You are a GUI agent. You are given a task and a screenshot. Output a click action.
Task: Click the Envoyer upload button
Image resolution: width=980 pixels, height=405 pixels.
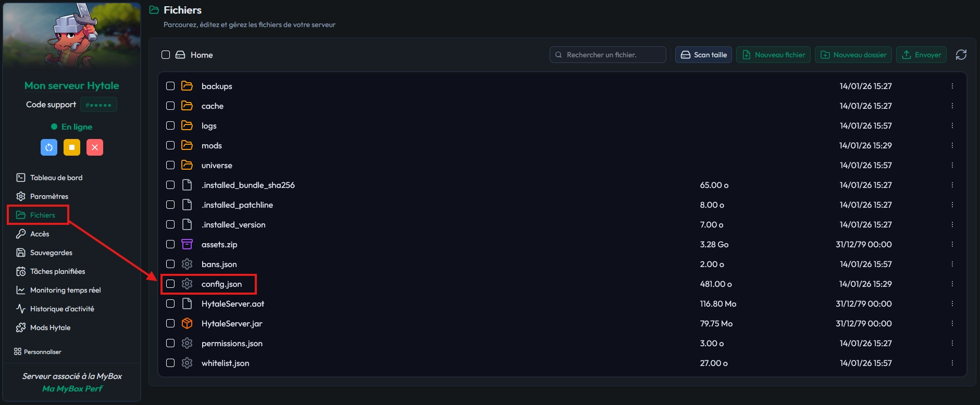pyautogui.click(x=922, y=55)
